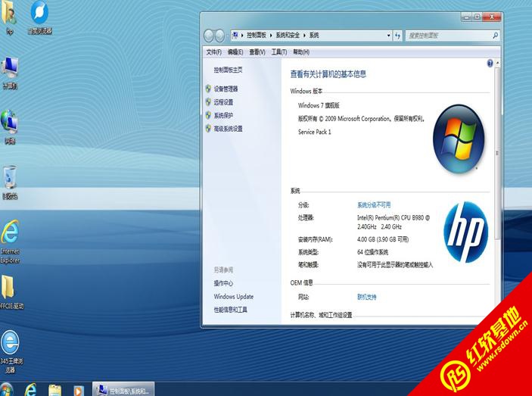Click the shield icon beside 远程设置

click(x=208, y=101)
